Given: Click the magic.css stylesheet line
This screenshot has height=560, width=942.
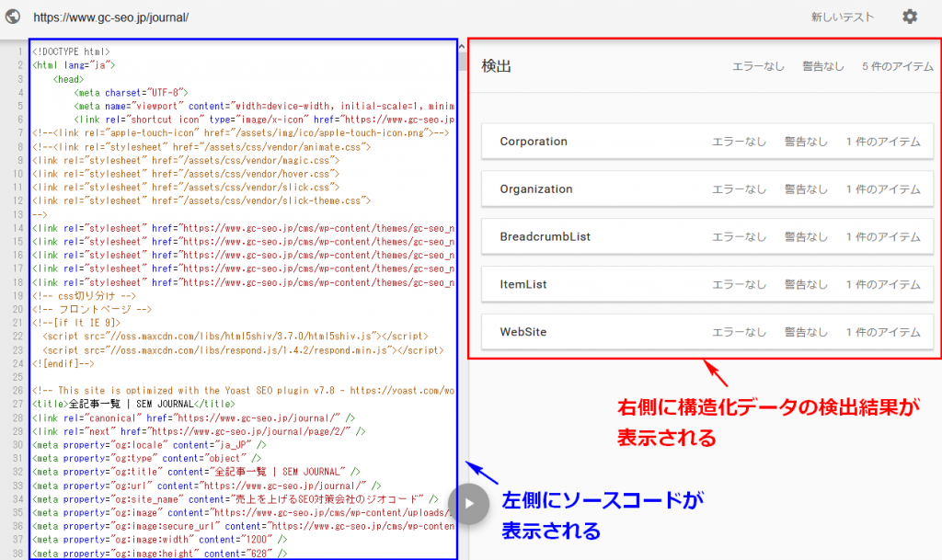Looking at the screenshot, I should click(x=186, y=160).
